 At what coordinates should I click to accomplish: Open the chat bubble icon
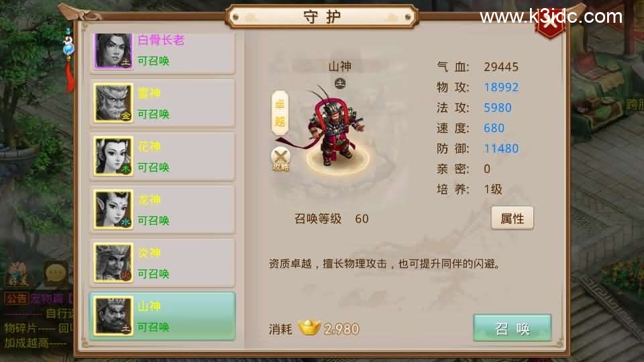tap(56, 273)
